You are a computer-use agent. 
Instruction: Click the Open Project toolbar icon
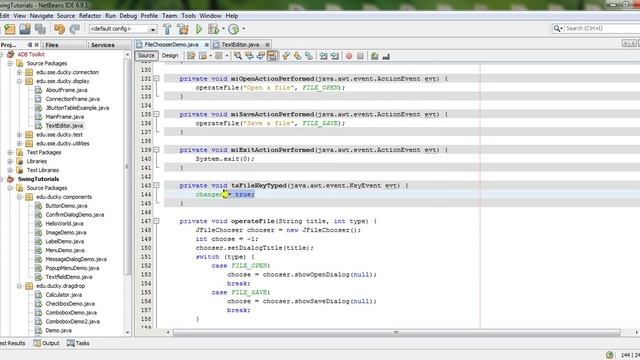[x=25, y=29]
